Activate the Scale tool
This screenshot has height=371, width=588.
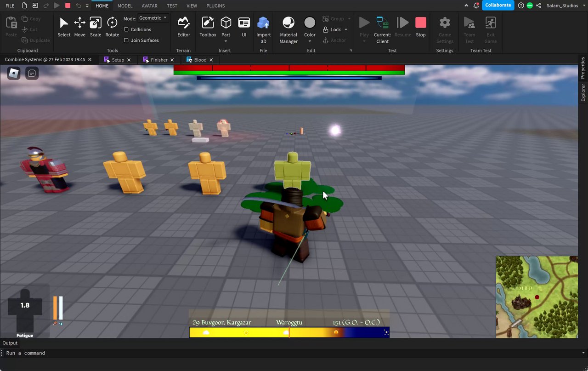point(96,23)
